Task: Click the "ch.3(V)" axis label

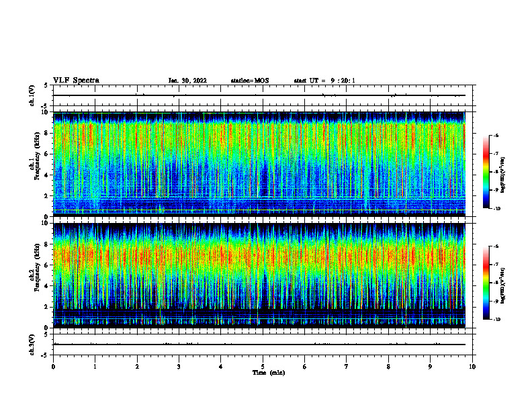Action: [x=32, y=345]
